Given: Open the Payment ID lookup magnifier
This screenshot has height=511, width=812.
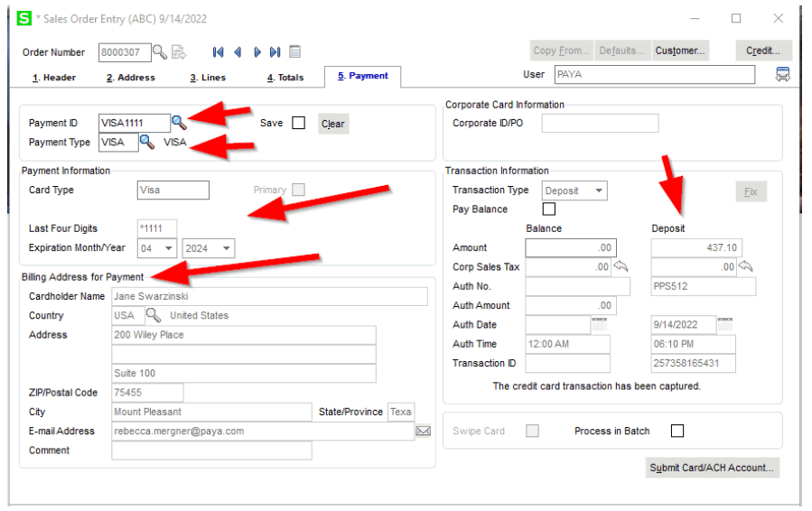Looking at the screenshot, I should tap(179, 123).
